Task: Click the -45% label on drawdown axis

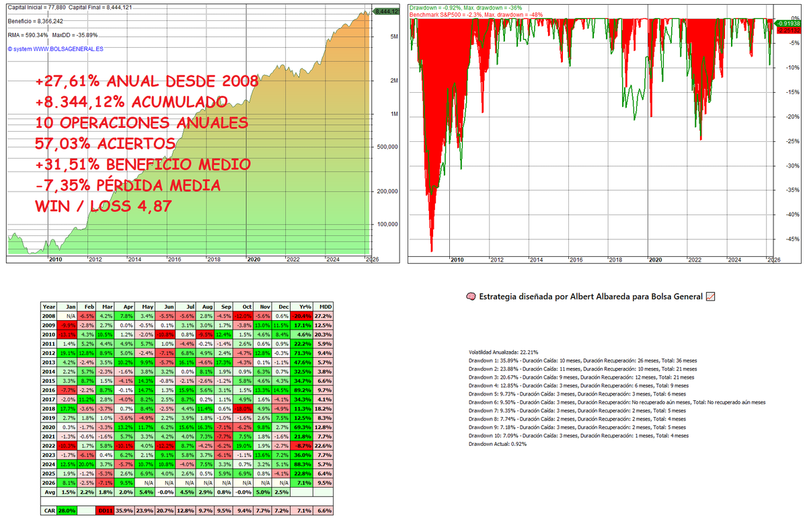Action: pos(792,239)
